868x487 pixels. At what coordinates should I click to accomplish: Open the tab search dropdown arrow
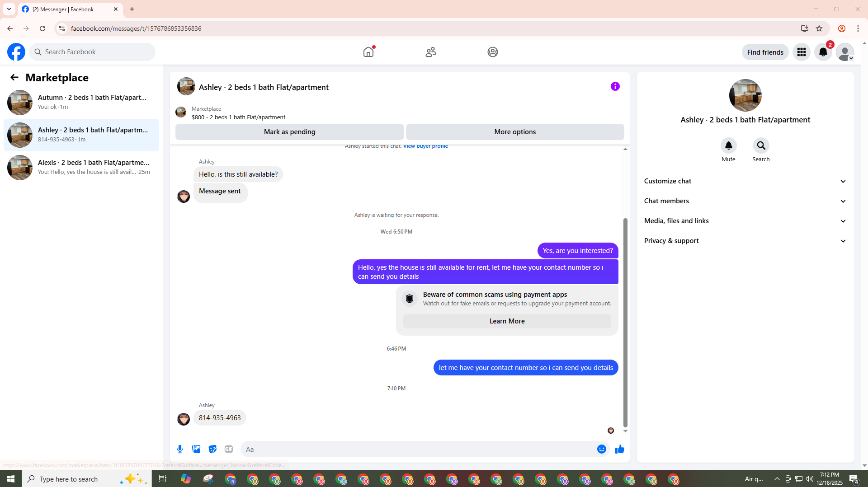(x=9, y=9)
